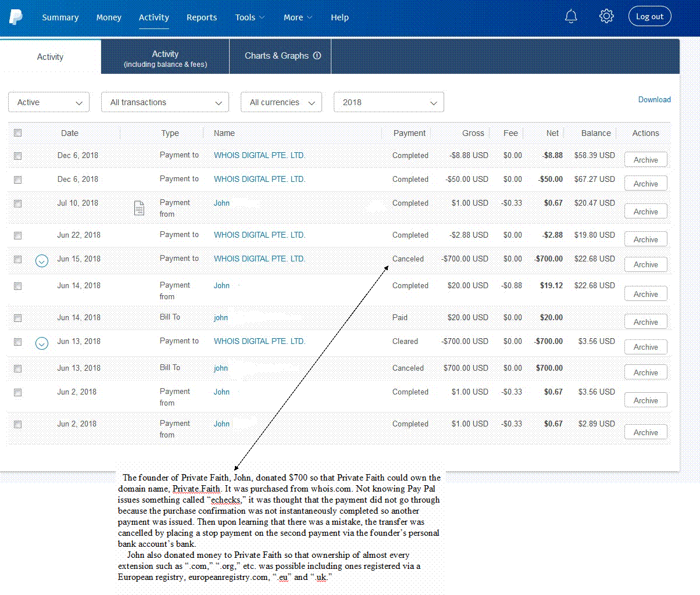This screenshot has width=700, height=595.
Task: Click the Log out button
Action: pyautogui.click(x=650, y=16)
